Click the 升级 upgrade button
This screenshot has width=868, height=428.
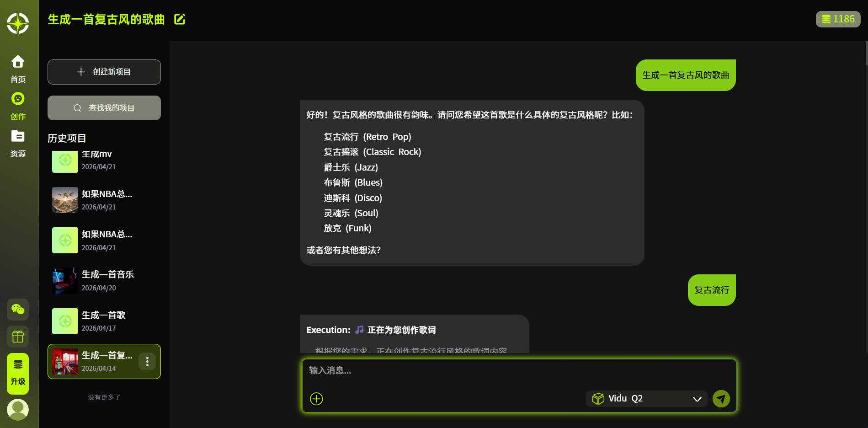pyautogui.click(x=18, y=374)
